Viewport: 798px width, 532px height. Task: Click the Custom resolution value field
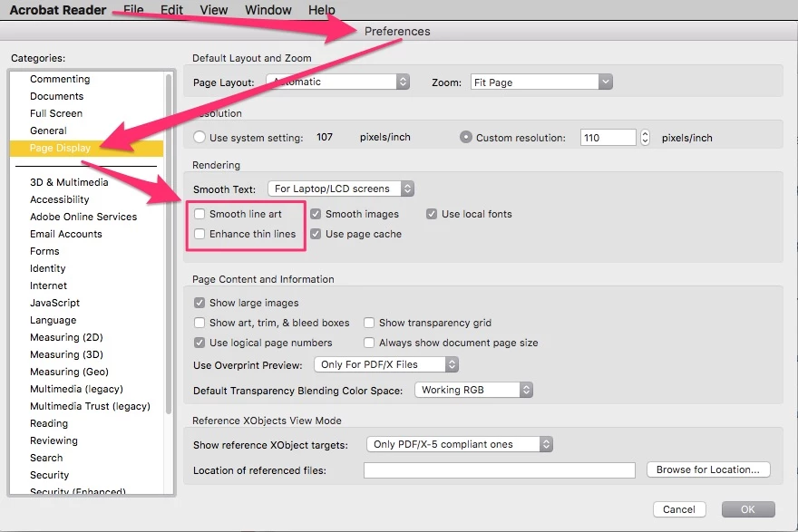pos(608,138)
